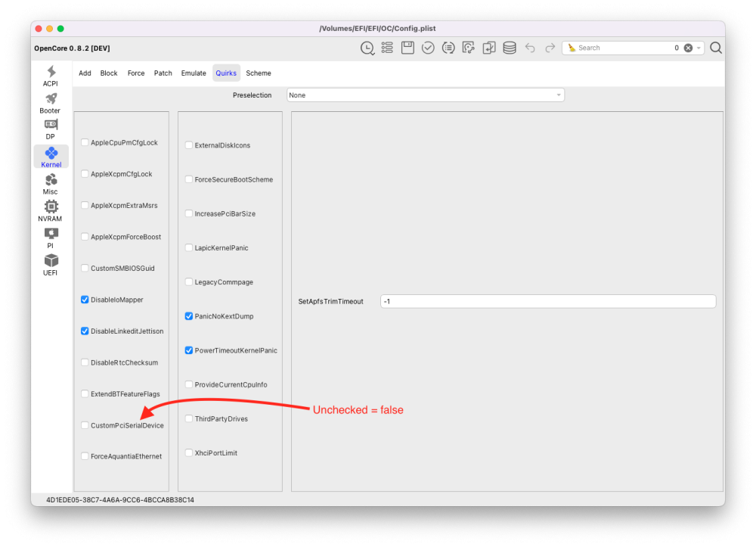
Task: Click the fingerprint-style toolbar icon
Action: coord(468,48)
